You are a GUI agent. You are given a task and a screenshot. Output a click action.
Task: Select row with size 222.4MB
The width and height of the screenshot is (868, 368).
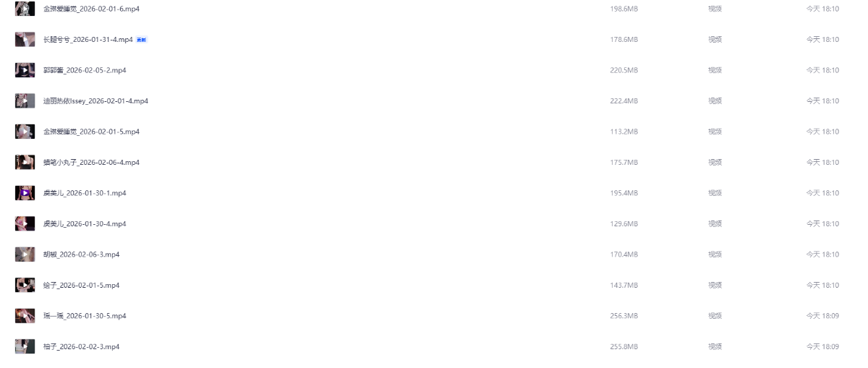click(434, 101)
